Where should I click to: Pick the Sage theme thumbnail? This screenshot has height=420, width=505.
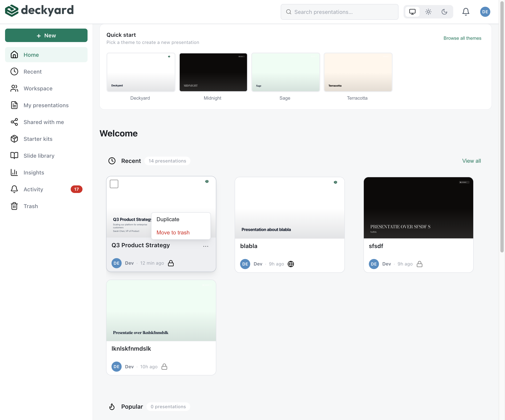(286, 72)
